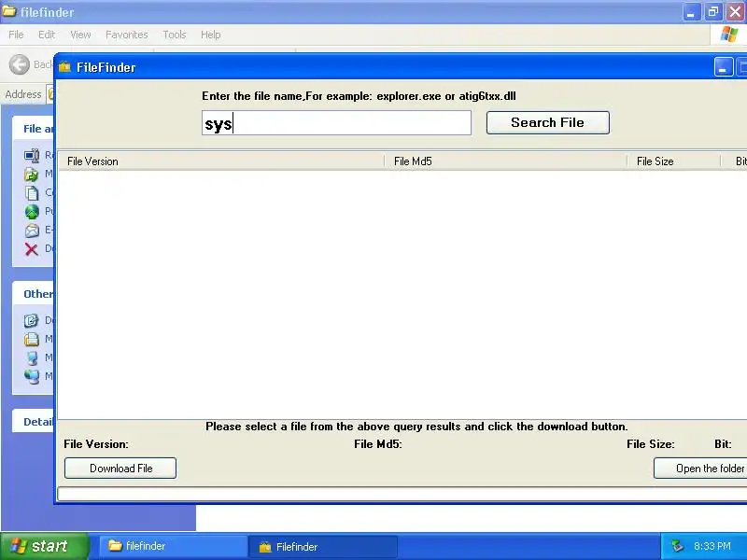Image resolution: width=747 pixels, height=560 pixels.
Task: Click the publish to Web globe icon
Action: [x=32, y=212]
